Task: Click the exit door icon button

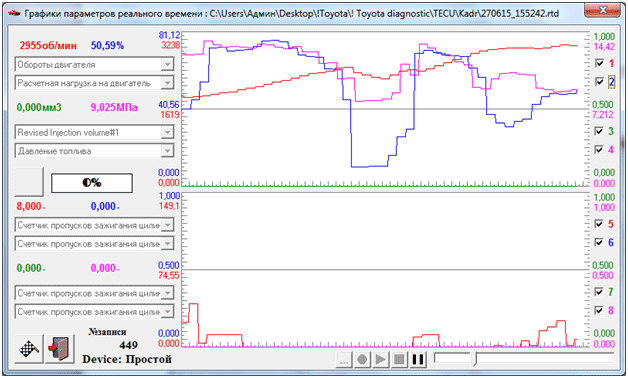Action: point(60,349)
